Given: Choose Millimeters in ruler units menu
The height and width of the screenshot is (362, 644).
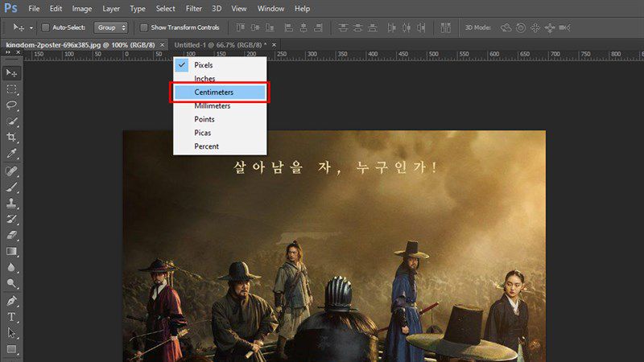Looking at the screenshot, I should pyautogui.click(x=220, y=105).
